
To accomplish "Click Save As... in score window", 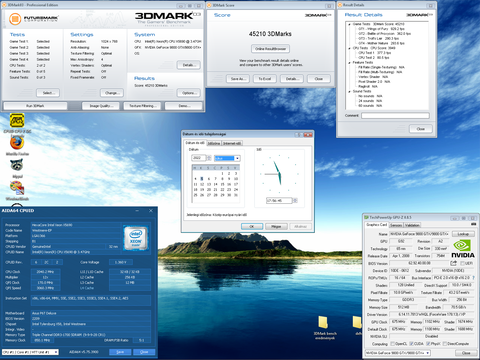I will 238,79.
